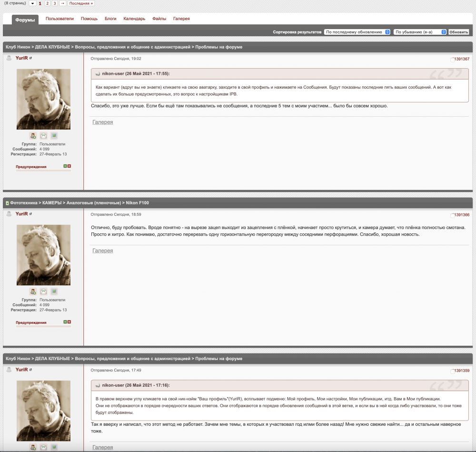The image size is (476, 452).
Task: Open the Nikon F100 topic link
Action: click(137, 203)
